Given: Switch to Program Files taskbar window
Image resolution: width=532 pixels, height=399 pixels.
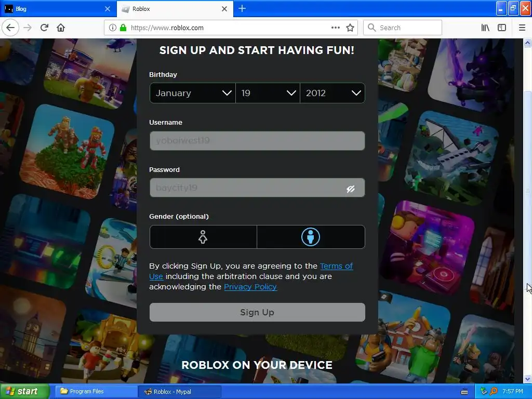Looking at the screenshot, I should click(96, 391).
